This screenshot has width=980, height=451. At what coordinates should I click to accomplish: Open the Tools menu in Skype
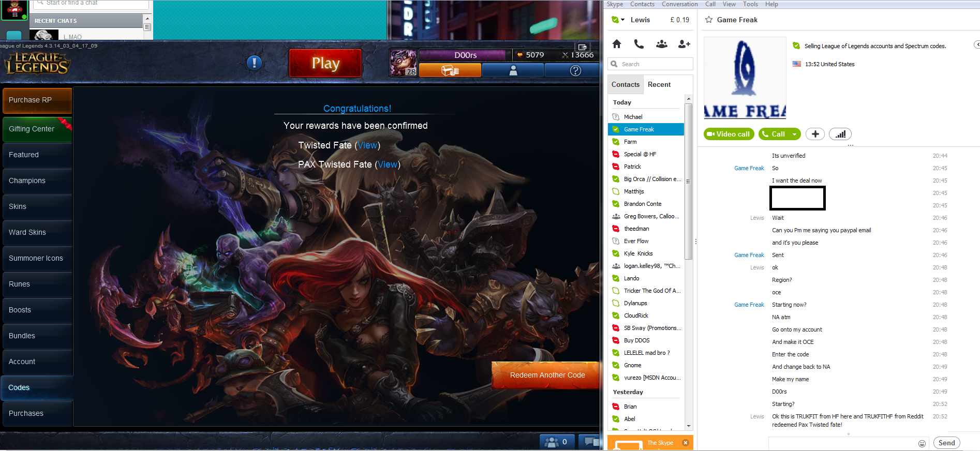(750, 4)
